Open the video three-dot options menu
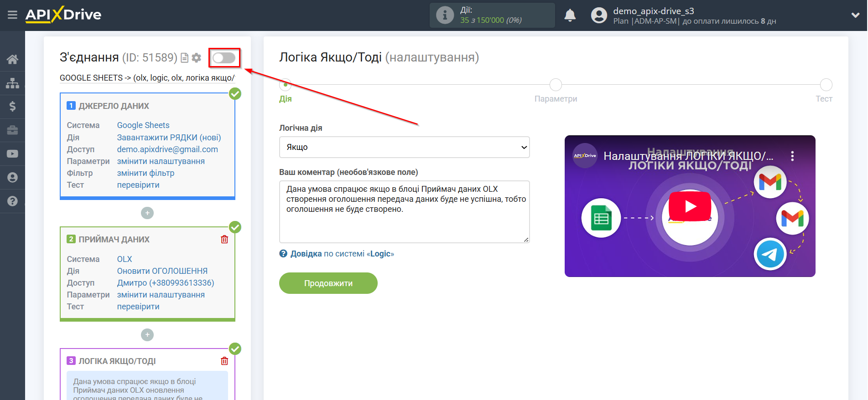The height and width of the screenshot is (400, 868). tap(792, 156)
